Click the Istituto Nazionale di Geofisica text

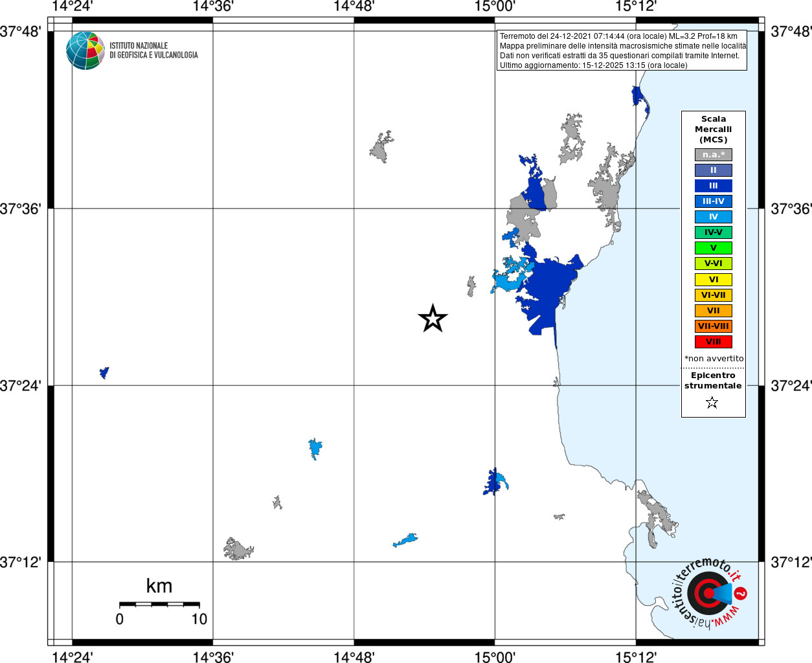[x=153, y=51]
